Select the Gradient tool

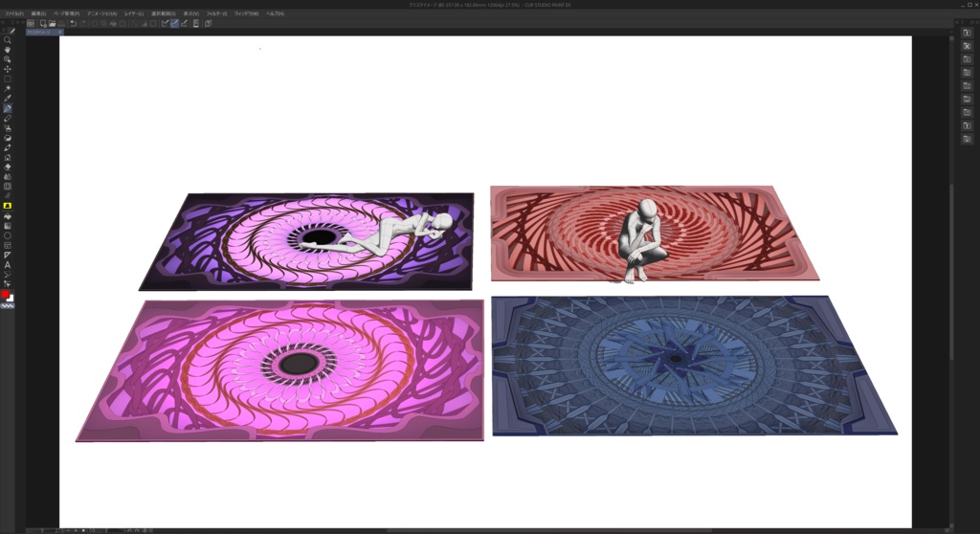coord(8,226)
